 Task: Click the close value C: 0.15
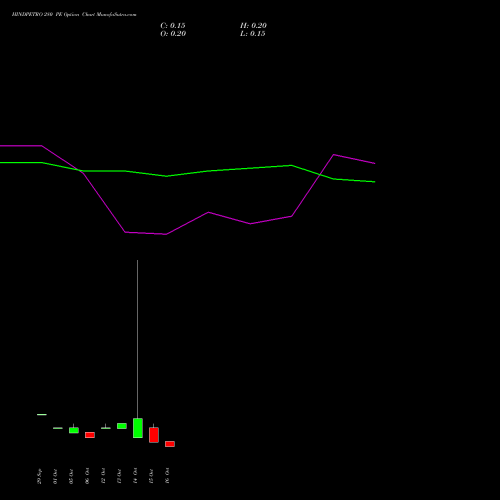173,26
